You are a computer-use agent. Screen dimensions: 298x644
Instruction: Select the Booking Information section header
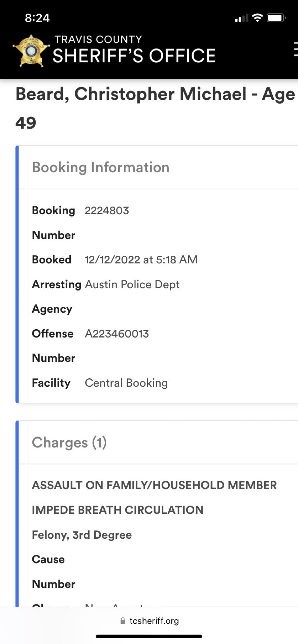point(101,167)
